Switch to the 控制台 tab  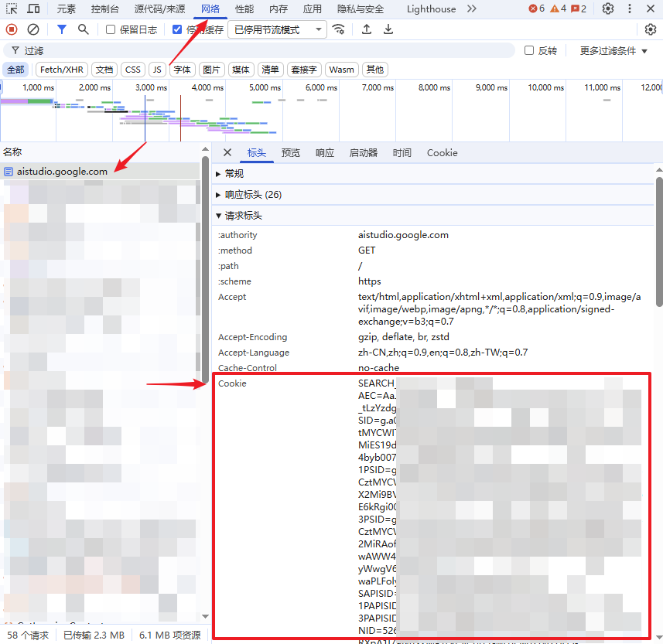pyautogui.click(x=105, y=9)
